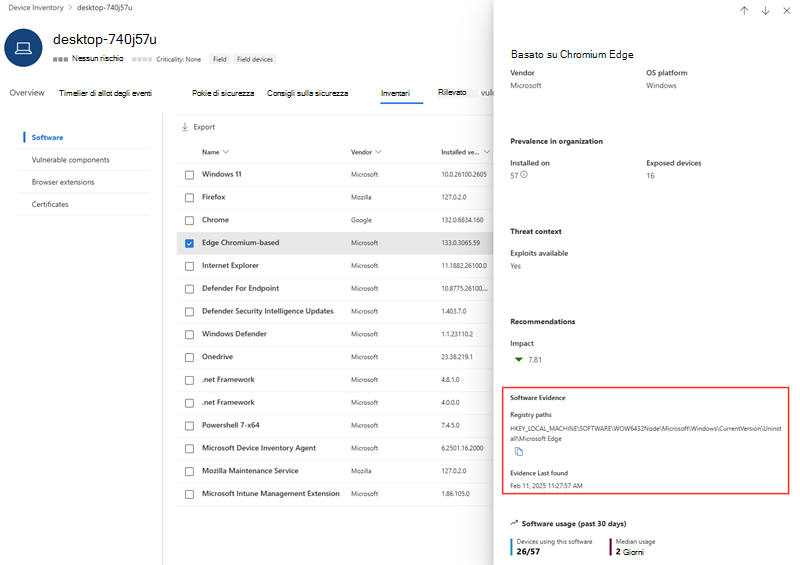Select Browser extensions in left menu
The height and width of the screenshot is (565, 800).
(x=63, y=182)
